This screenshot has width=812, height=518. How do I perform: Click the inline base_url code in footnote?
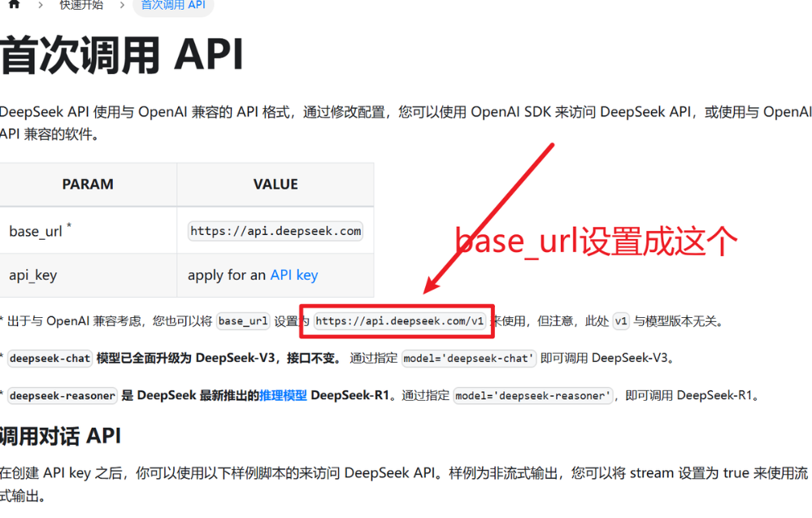[243, 321]
